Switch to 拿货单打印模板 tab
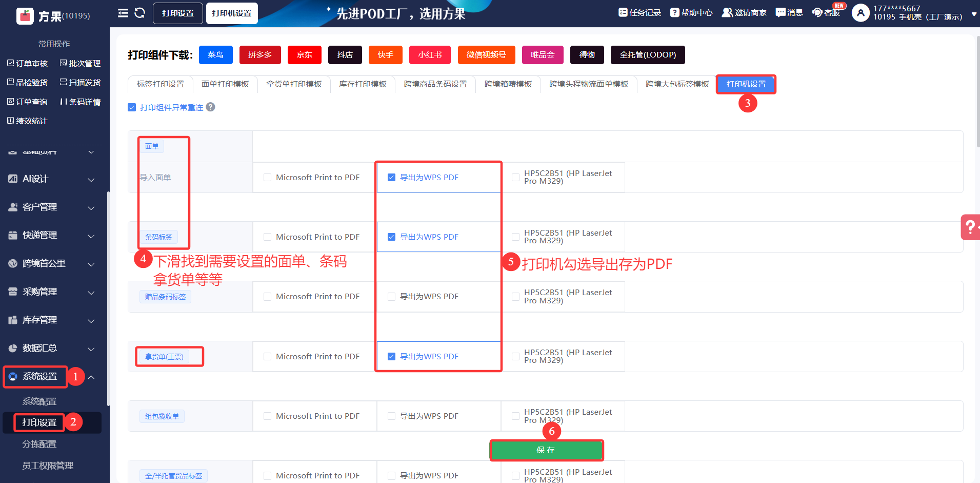The image size is (980, 483). pyautogui.click(x=294, y=84)
